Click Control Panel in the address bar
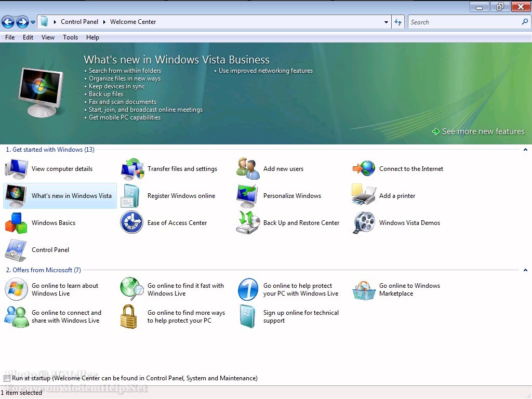532x399 pixels. [79, 22]
